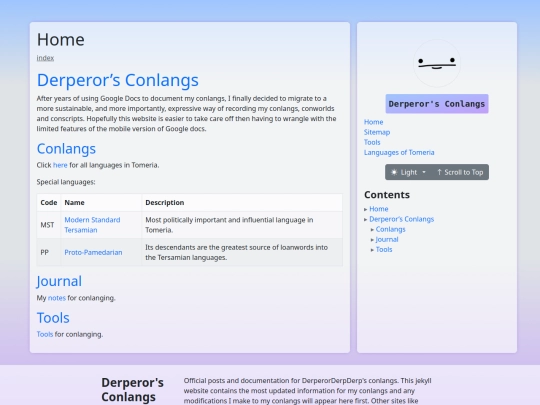Open the 'here' link for all languages
Screen dimensions: 540x405
[x=60, y=165]
